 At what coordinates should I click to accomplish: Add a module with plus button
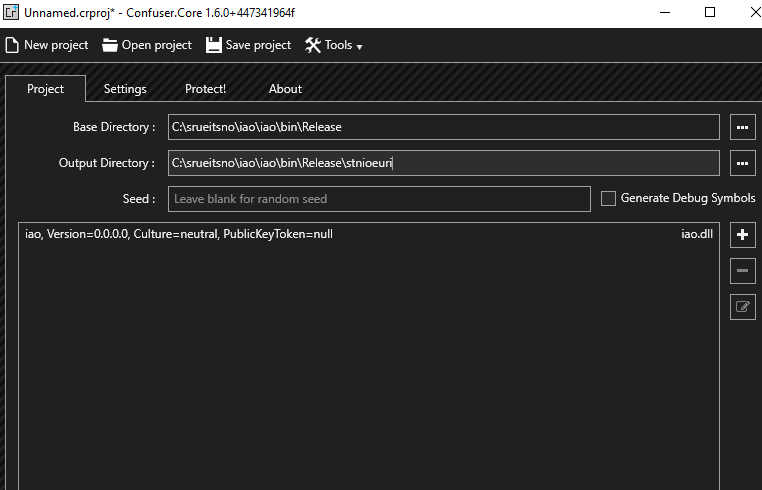point(742,235)
